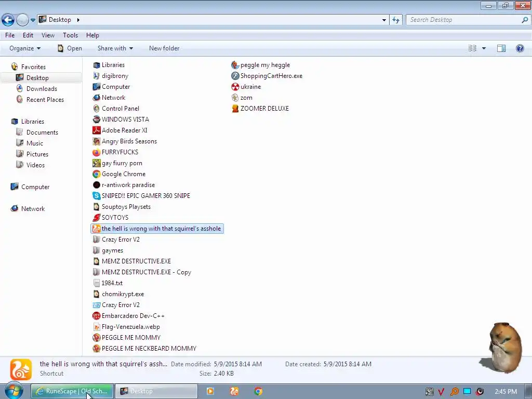Select the zom icon
This screenshot has width=532, height=399.
[235, 98]
